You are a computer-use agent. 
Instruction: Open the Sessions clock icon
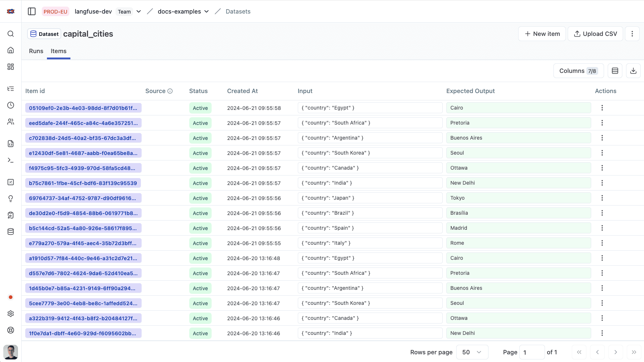[x=10, y=105]
